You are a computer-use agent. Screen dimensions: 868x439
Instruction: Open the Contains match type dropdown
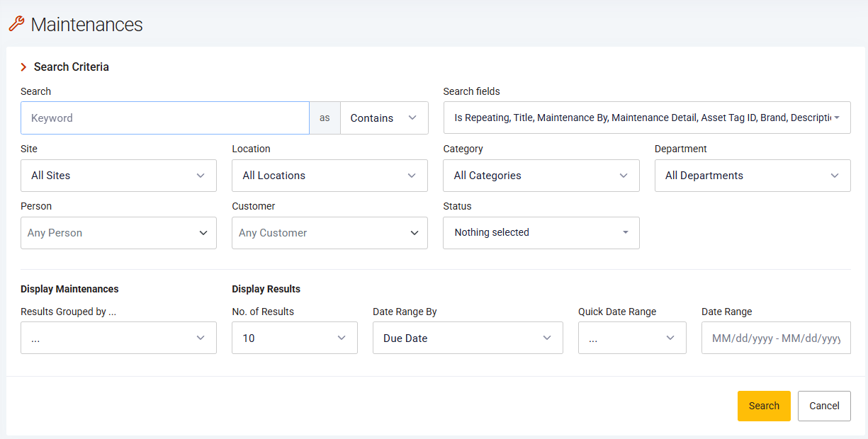[x=384, y=118]
